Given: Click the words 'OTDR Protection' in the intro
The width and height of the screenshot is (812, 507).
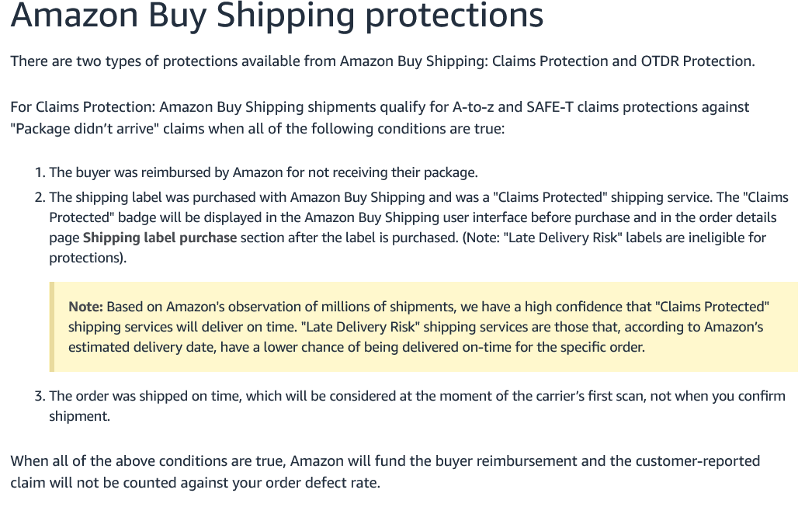Looking at the screenshot, I should pos(698,61).
